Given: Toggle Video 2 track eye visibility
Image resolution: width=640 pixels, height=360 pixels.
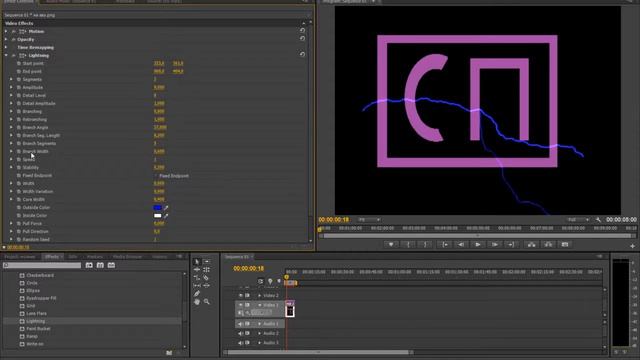Looking at the screenshot, I should [x=240, y=296].
